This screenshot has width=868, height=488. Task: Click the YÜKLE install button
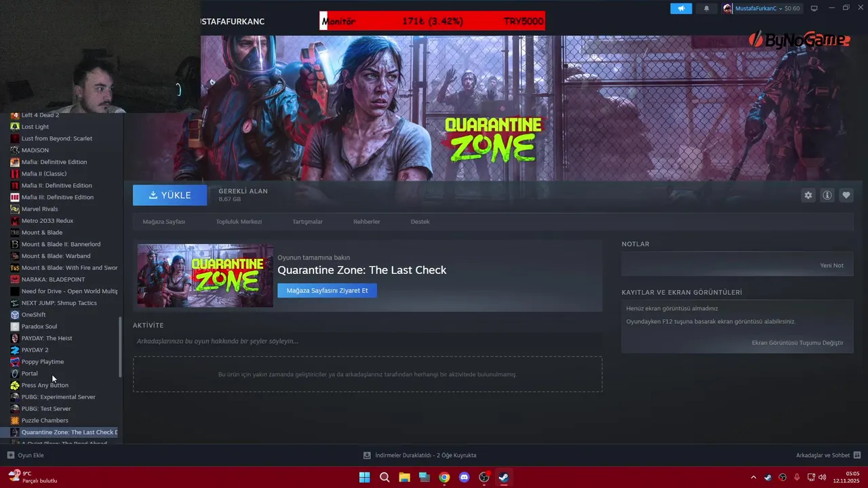[x=170, y=195]
